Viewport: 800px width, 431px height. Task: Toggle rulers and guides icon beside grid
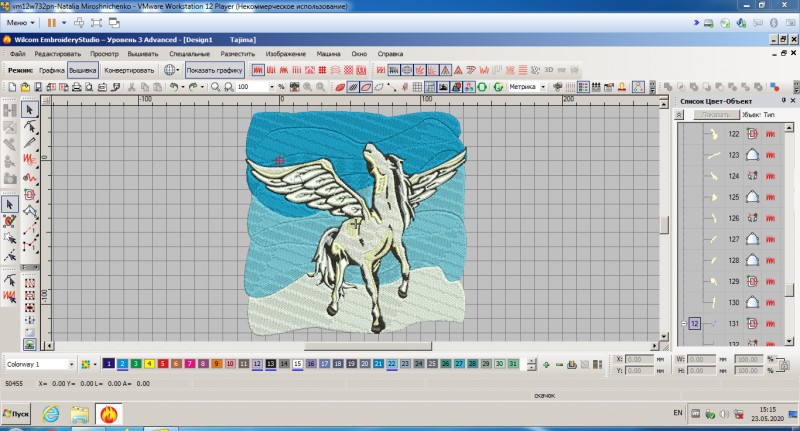[x=430, y=87]
